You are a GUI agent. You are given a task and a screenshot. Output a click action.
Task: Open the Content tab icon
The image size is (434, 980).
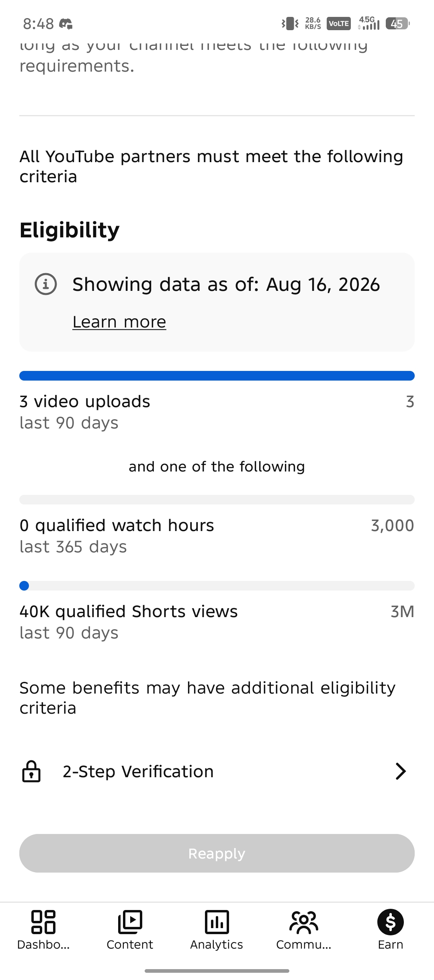(x=130, y=922)
